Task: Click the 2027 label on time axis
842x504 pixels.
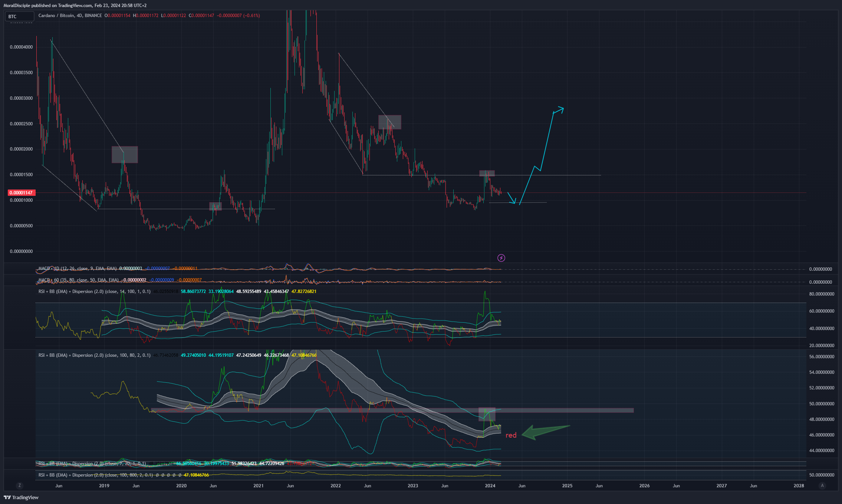Action: click(x=721, y=486)
